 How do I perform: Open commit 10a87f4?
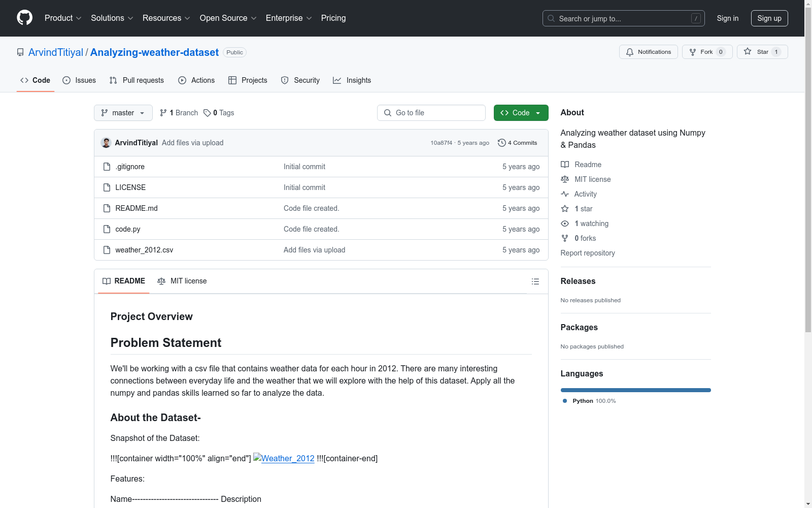[x=441, y=143]
